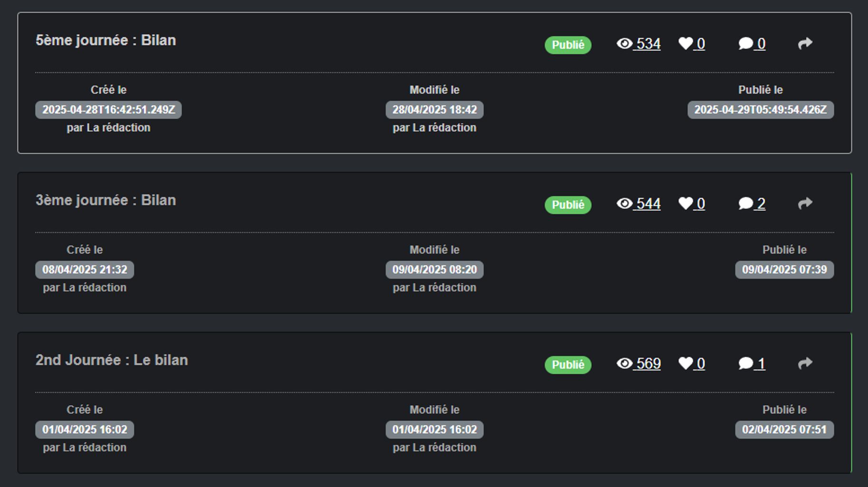This screenshot has height=487, width=868.
Task: Open the 3ème journée : Bilan title
Action: (x=106, y=200)
